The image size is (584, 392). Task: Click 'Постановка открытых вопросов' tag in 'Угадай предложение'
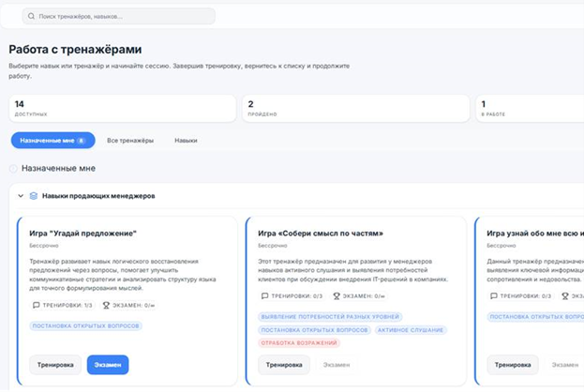[x=85, y=325]
